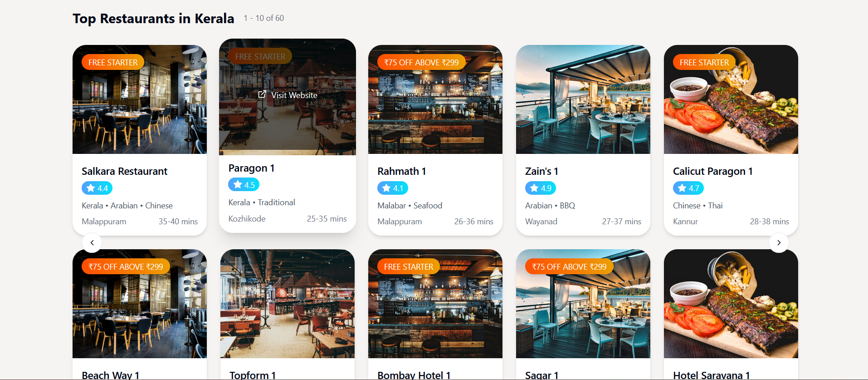Click the ₹75 OFF ABOVE ₹299 tag on Rahmath 1
This screenshot has width=868, height=380.
click(x=421, y=62)
